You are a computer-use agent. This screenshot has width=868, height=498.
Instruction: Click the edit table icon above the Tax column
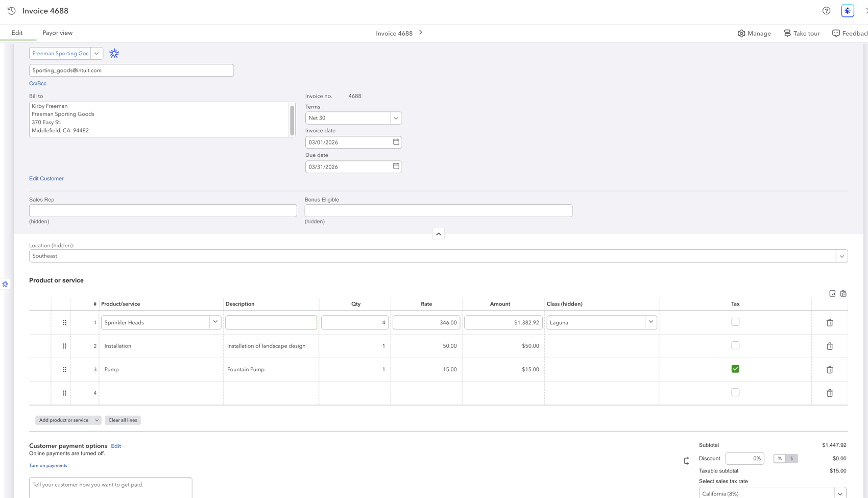coord(832,294)
